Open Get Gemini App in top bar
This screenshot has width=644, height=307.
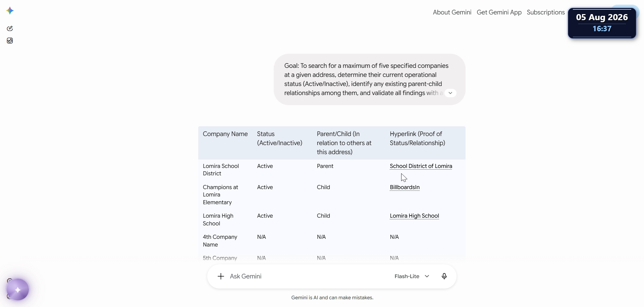(x=499, y=12)
